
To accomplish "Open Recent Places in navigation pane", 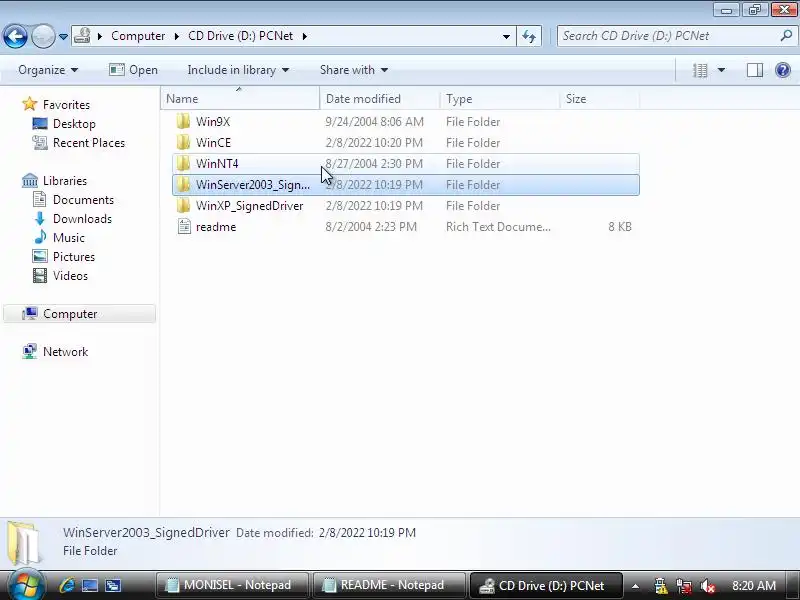I will click(89, 143).
